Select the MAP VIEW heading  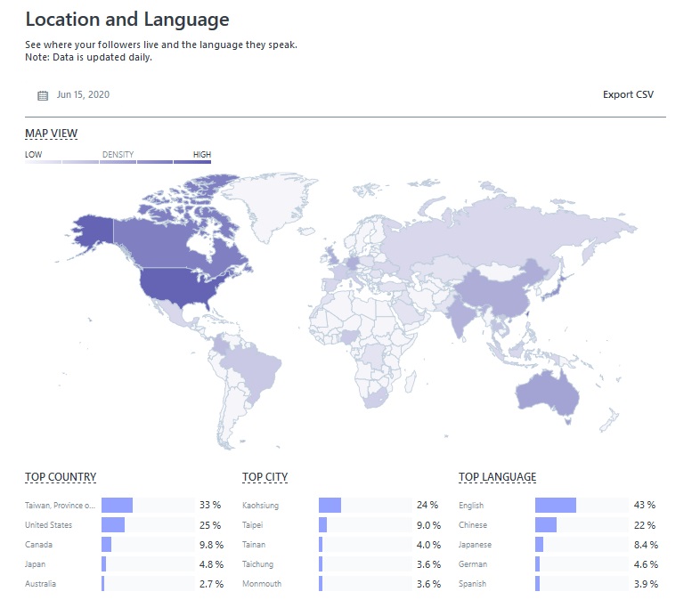[x=51, y=134]
